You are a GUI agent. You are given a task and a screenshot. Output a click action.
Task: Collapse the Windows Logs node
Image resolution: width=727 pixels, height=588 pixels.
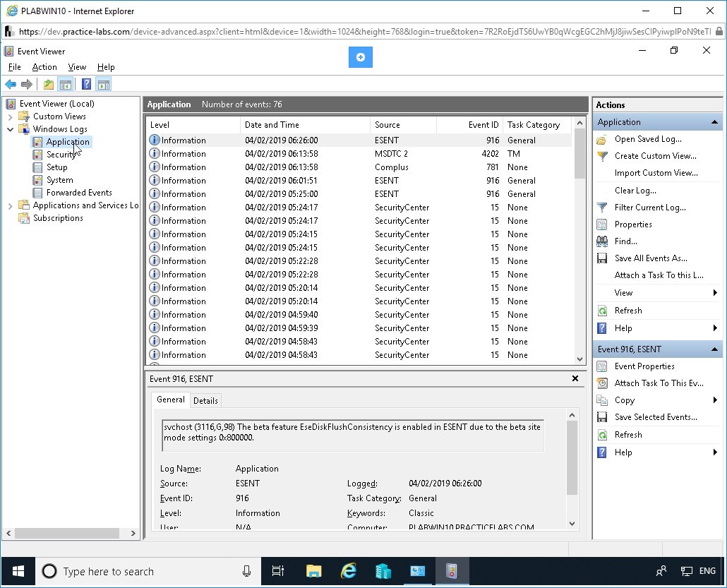tap(10, 129)
